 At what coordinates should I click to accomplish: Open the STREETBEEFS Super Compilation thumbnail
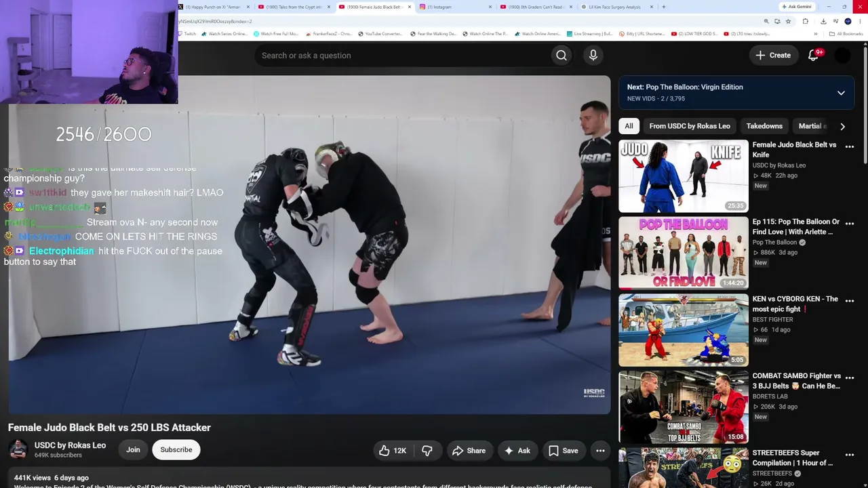(x=684, y=468)
